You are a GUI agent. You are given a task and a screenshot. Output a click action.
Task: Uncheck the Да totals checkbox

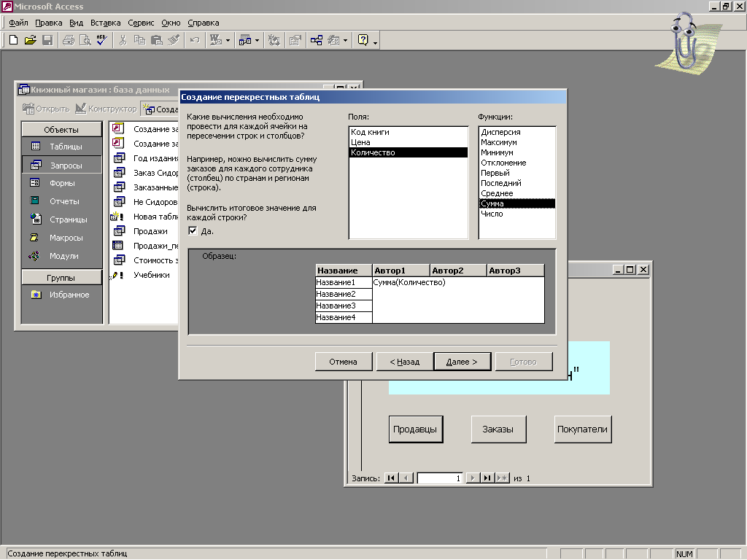193,231
